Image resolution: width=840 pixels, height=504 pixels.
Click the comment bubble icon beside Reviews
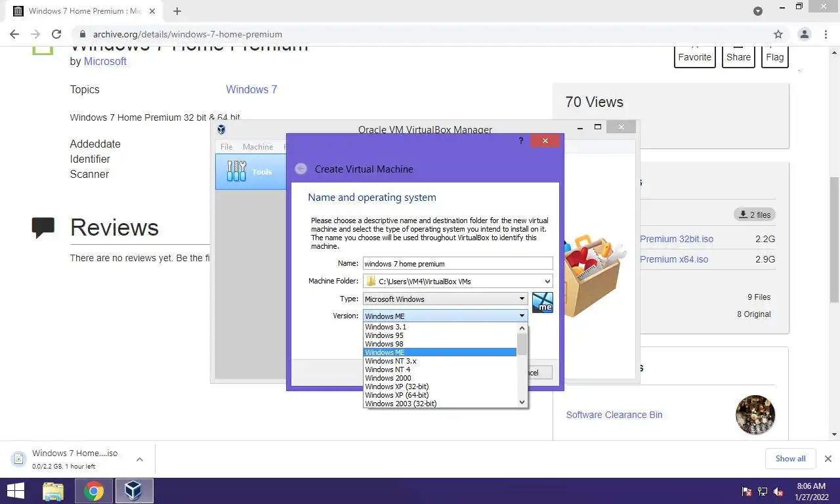pos(43,228)
